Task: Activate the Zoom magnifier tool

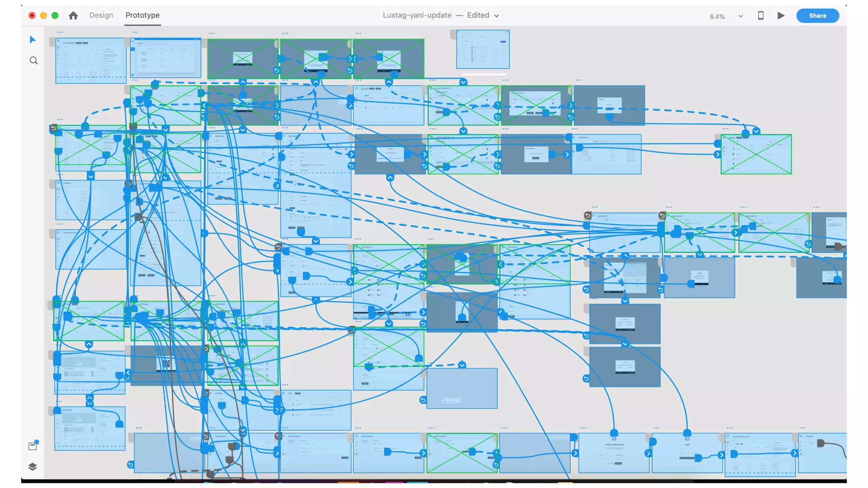Action: pos(34,61)
